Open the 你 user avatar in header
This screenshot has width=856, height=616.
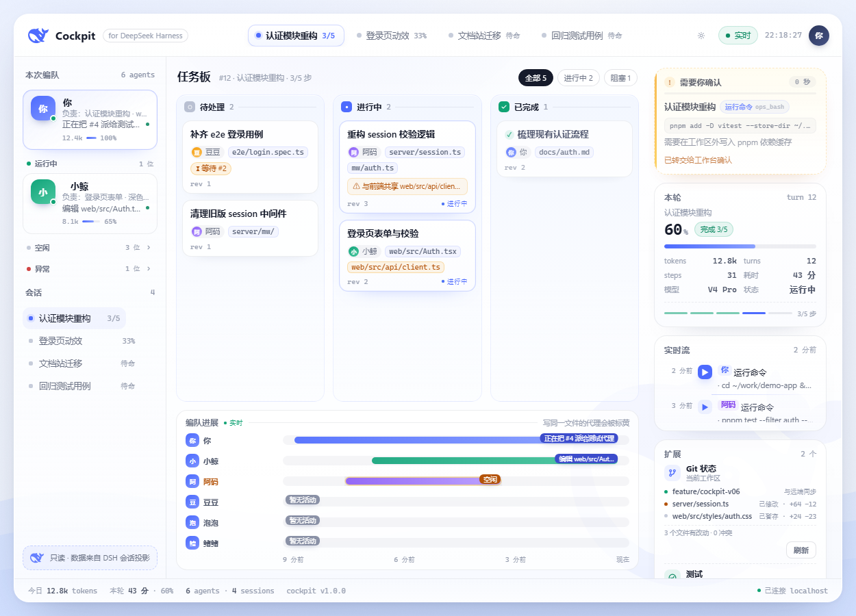818,36
